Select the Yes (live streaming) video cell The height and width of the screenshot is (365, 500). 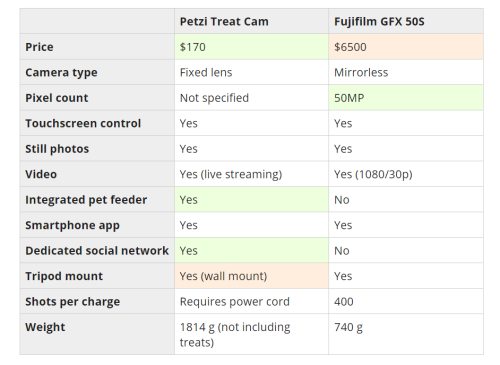pyautogui.click(x=251, y=174)
